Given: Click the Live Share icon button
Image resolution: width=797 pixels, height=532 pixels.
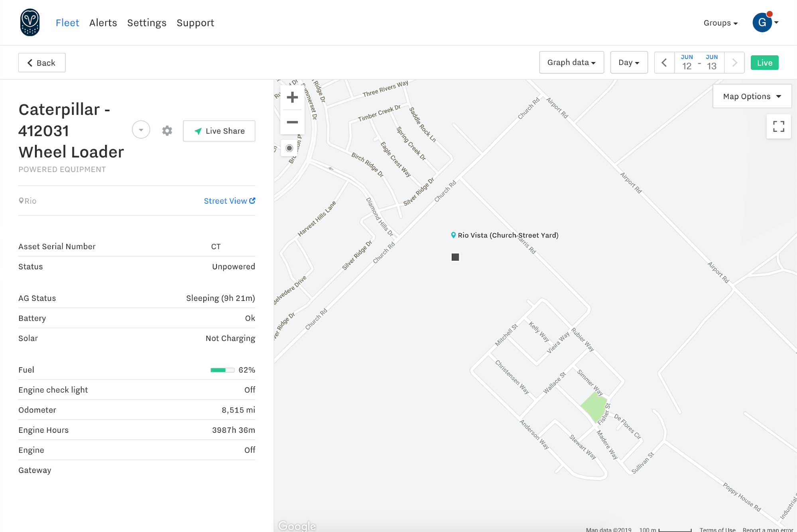Looking at the screenshot, I should tap(199, 131).
